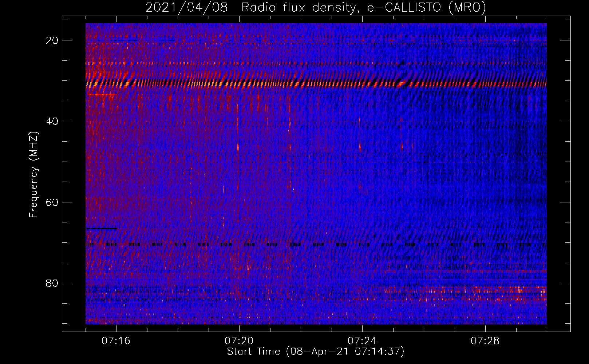The image size is (589, 364).
Task: Click the 07:24 time tick label
Action: [362, 341]
